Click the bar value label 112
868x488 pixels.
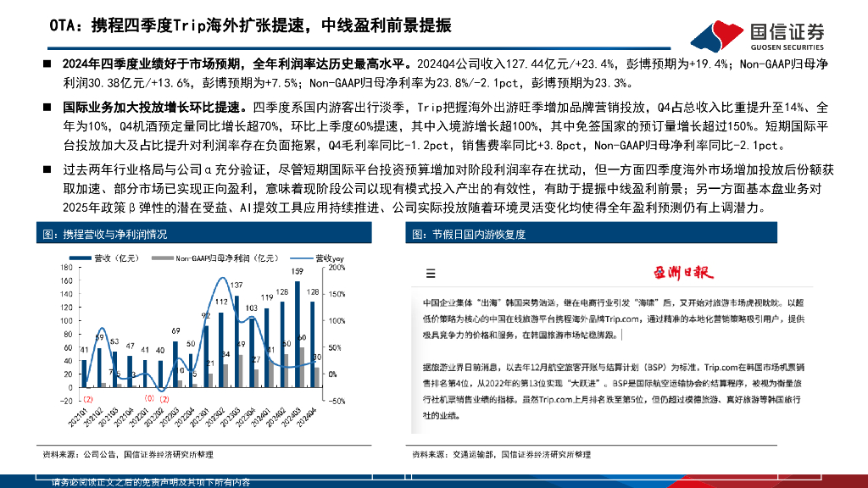tap(221, 302)
